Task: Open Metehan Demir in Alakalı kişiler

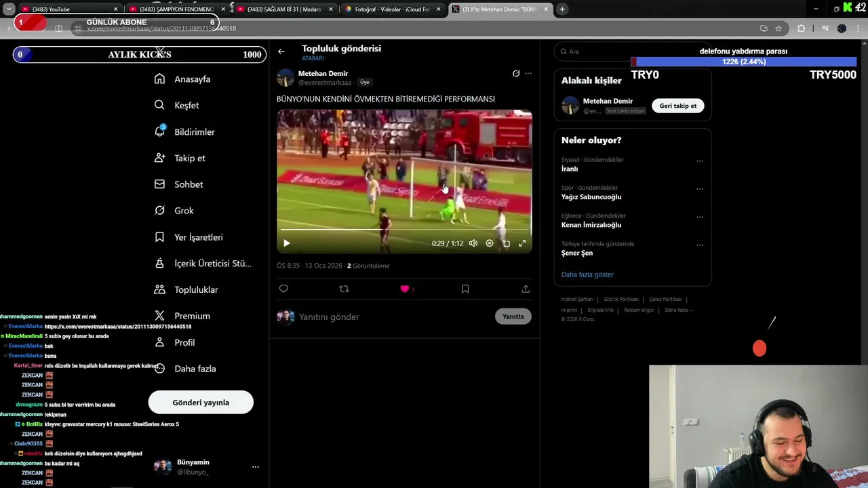Action: pos(608,101)
